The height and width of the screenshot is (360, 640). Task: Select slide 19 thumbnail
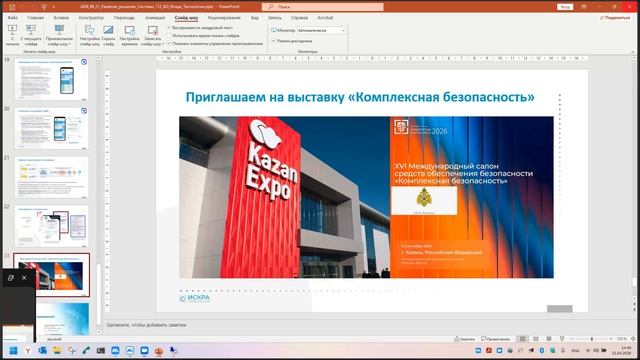tap(51, 79)
